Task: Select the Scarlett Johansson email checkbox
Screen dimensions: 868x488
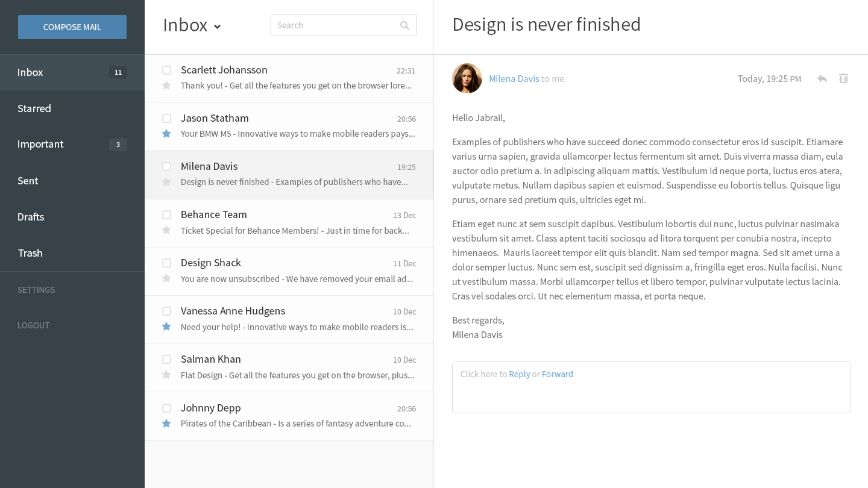Action: [167, 70]
